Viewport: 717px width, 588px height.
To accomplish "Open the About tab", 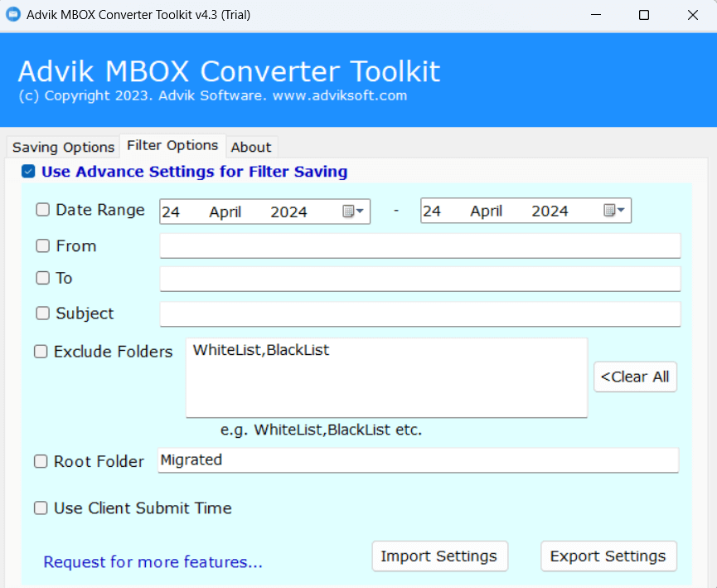I will click(x=251, y=148).
